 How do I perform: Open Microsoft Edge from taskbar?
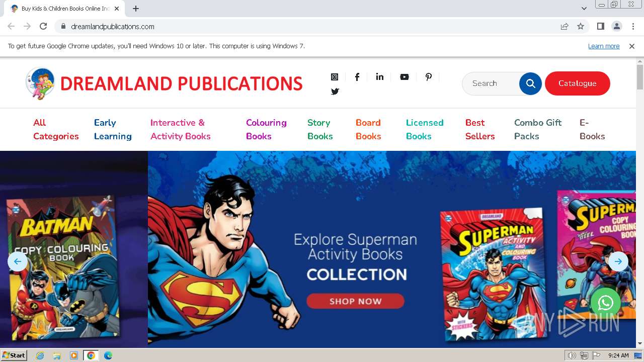[x=108, y=355]
